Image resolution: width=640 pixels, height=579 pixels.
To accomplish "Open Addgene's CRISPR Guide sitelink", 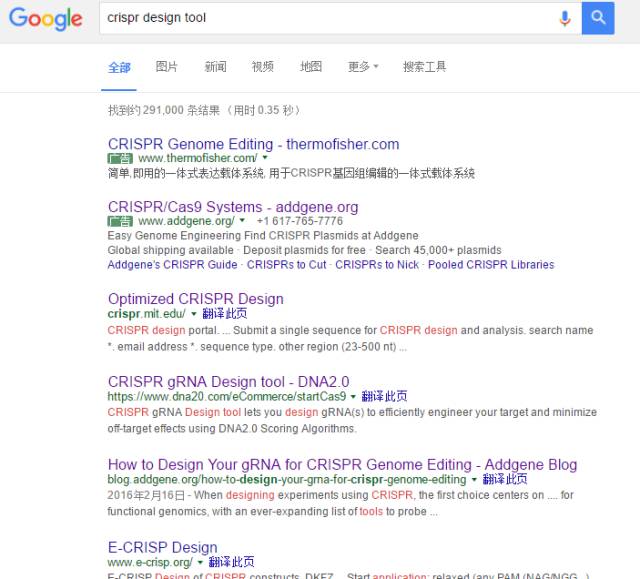I will pyautogui.click(x=172, y=265).
